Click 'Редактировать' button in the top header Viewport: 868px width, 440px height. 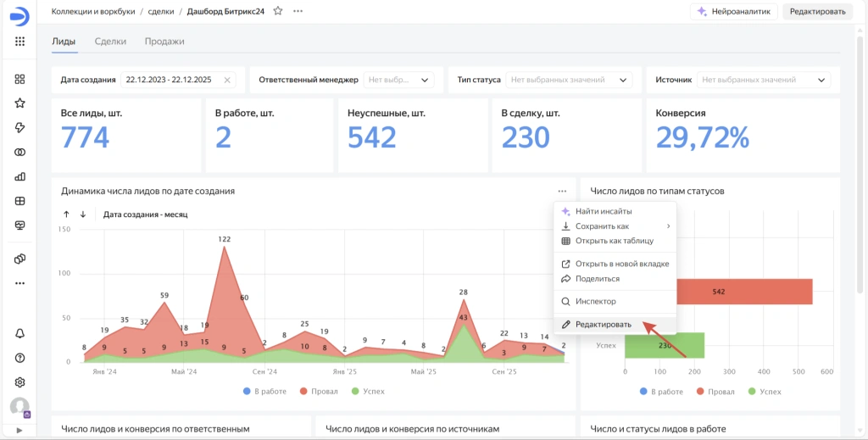[816, 12]
